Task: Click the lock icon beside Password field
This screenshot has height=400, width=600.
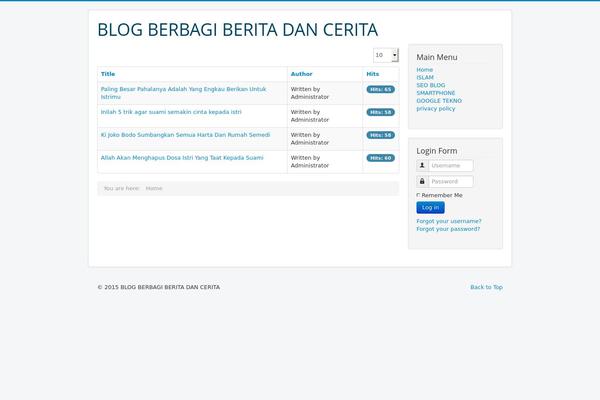Action: [422, 181]
